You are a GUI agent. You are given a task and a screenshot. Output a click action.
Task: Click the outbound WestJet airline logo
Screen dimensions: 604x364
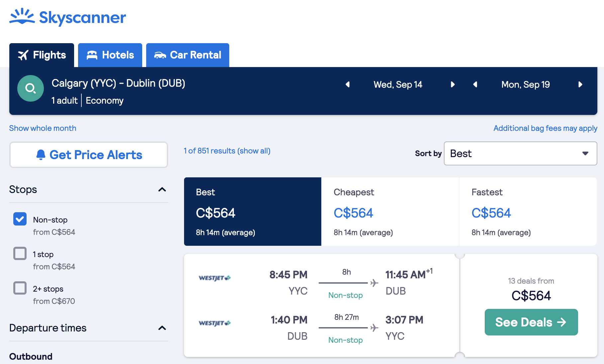(x=215, y=278)
